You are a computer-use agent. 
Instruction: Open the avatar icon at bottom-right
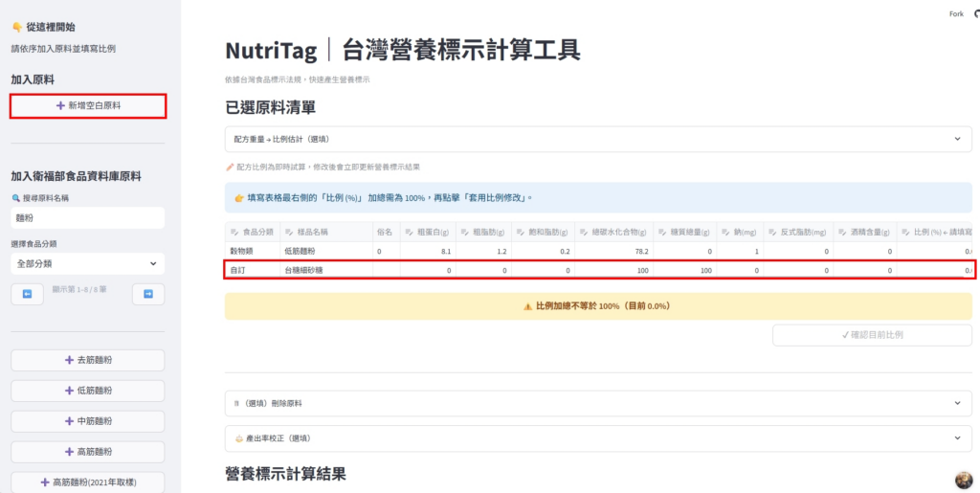coord(964,480)
